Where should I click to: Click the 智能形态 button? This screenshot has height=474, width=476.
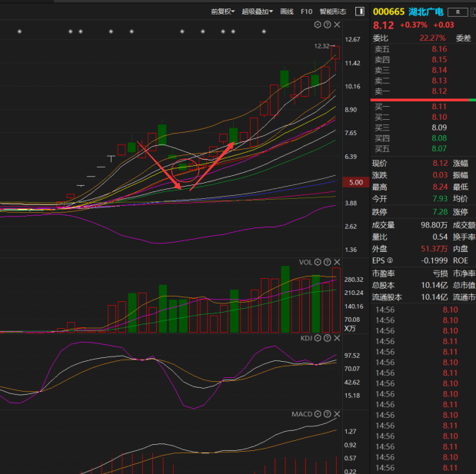pyautogui.click(x=332, y=12)
